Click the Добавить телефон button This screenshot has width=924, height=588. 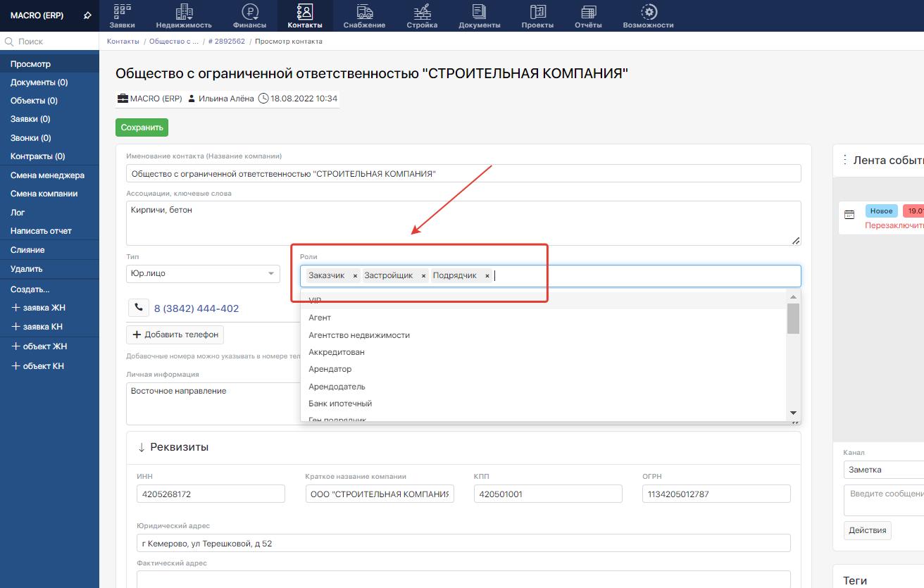click(x=175, y=334)
